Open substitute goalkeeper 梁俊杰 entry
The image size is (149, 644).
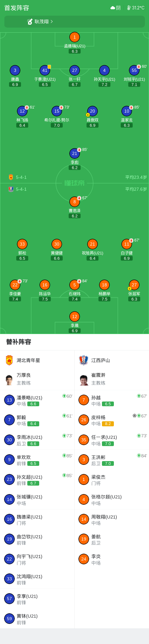[112, 480]
